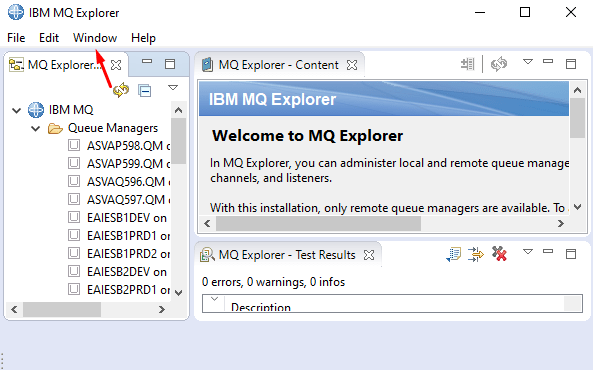Click the Navigator refresh icon

pos(121,90)
